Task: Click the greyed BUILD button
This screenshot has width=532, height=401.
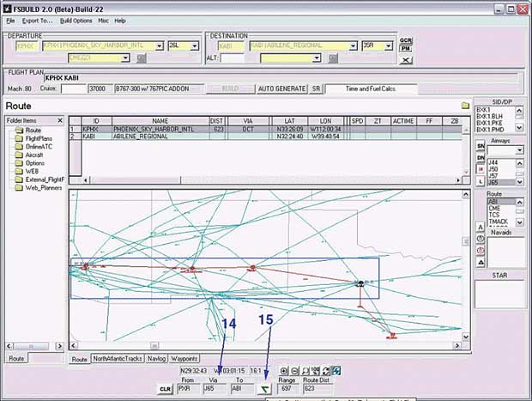Action: [230, 88]
